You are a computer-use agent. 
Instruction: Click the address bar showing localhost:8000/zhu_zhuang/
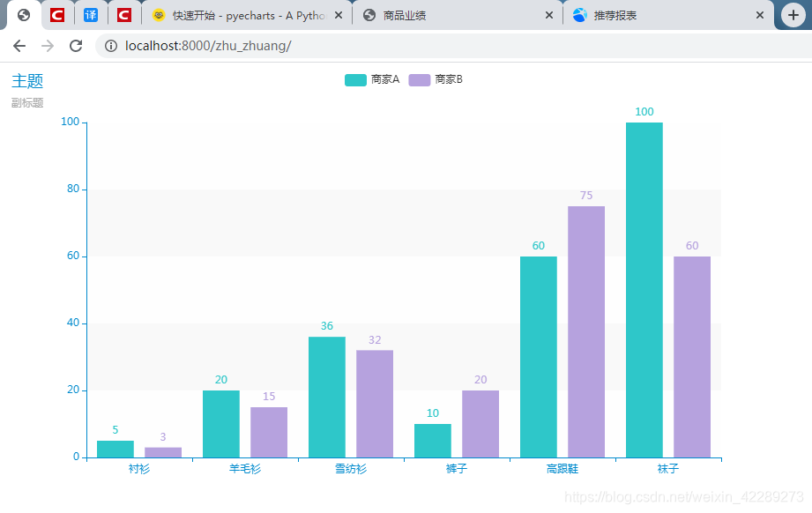[x=264, y=46]
